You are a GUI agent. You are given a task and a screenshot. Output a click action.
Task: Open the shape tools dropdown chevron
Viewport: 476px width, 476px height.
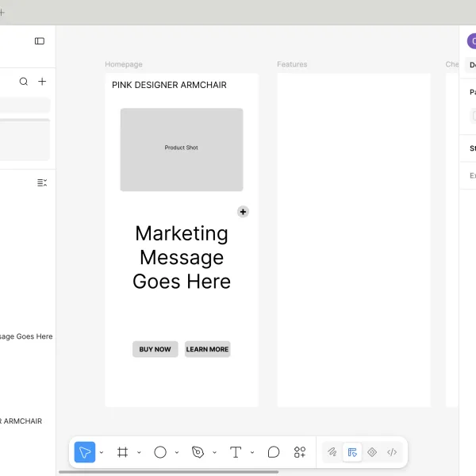coord(177,452)
